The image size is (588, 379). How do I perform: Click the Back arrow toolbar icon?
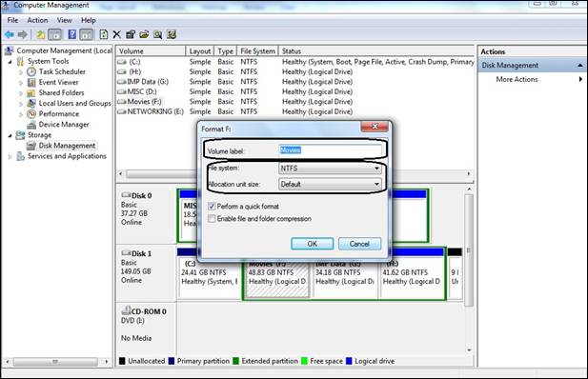pyautogui.click(x=9, y=35)
